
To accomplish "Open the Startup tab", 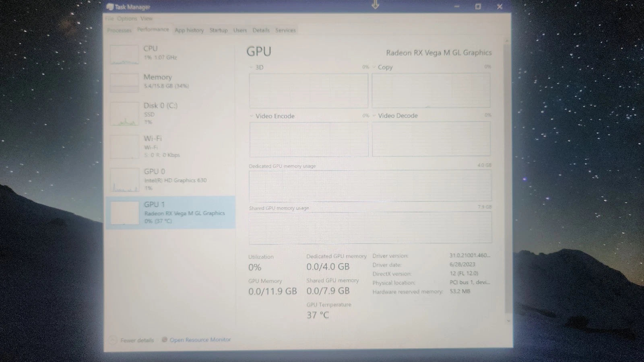I will [x=219, y=30].
